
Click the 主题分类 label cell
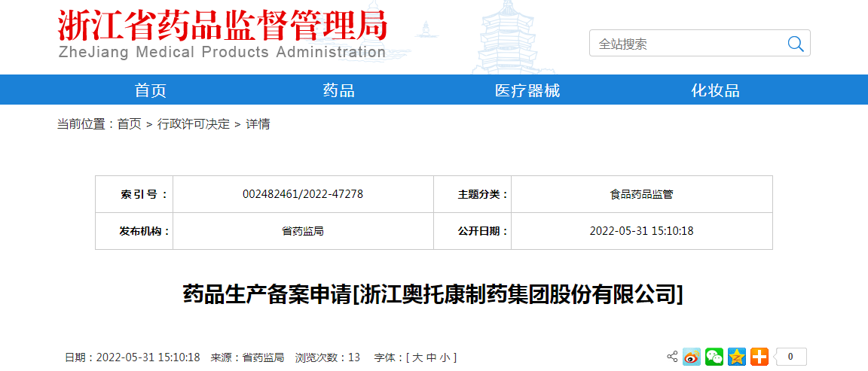(472, 194)
